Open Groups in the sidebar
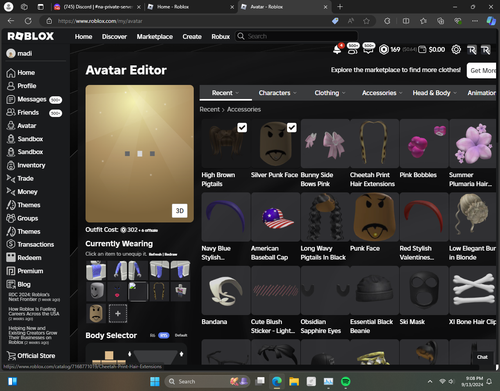Viewport: 500px width, 391px height. [x=22, y=218]
